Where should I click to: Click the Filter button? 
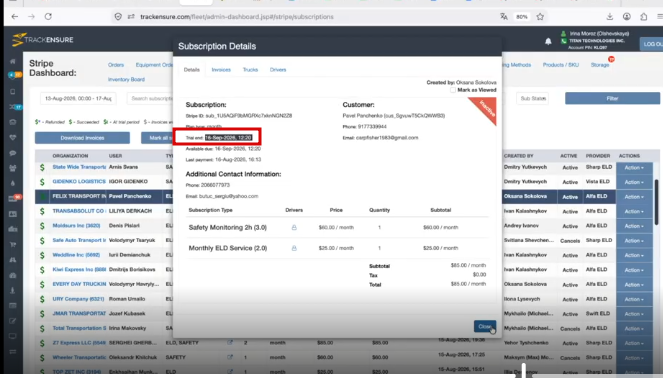[x=612, y=99]
